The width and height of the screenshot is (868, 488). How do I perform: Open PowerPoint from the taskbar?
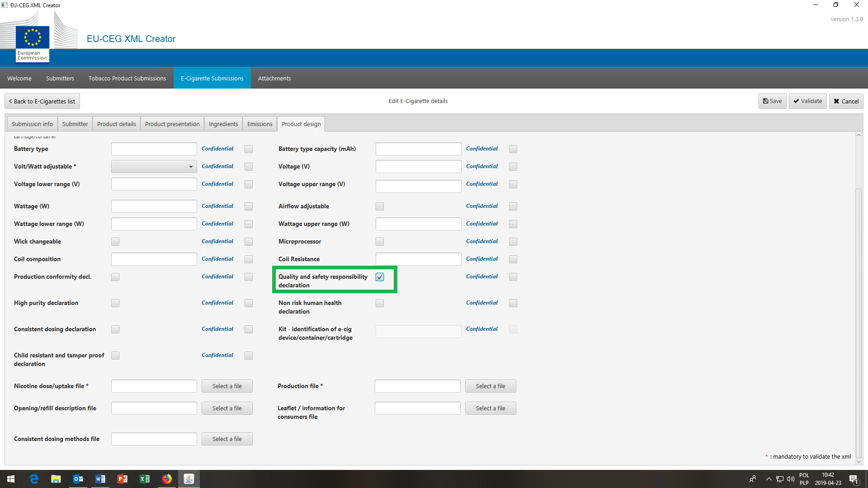click(x=123, y=479)
